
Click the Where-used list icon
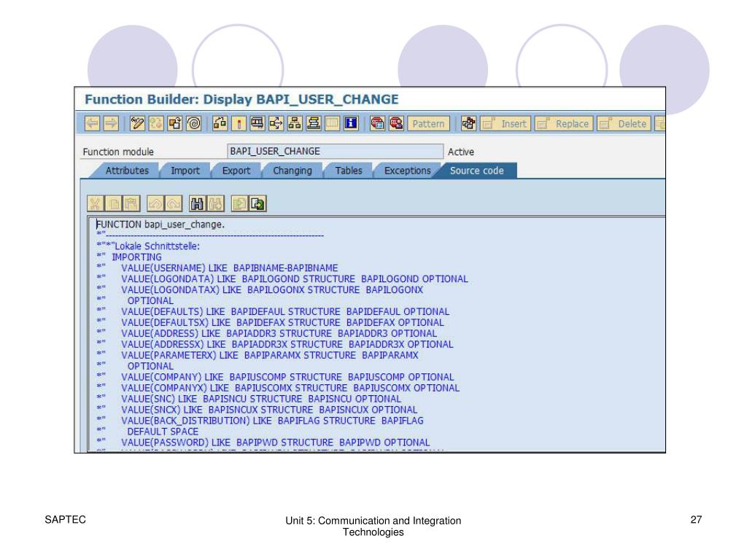239,124
